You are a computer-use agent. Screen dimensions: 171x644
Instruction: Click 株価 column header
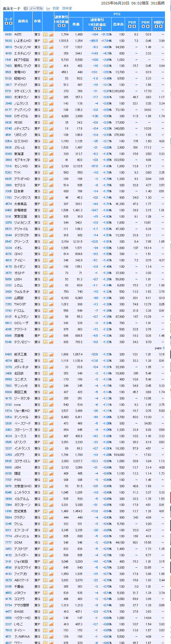click(x=76, y=24)
